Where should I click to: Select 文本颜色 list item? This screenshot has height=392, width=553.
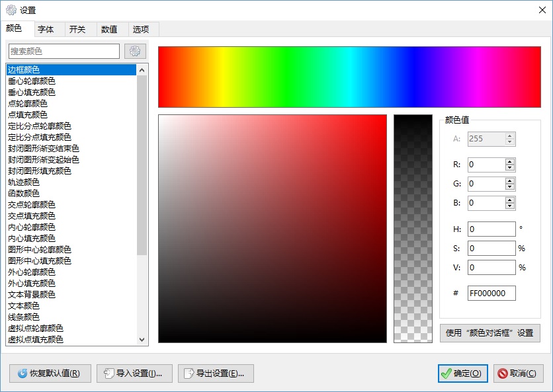(71, 306)
